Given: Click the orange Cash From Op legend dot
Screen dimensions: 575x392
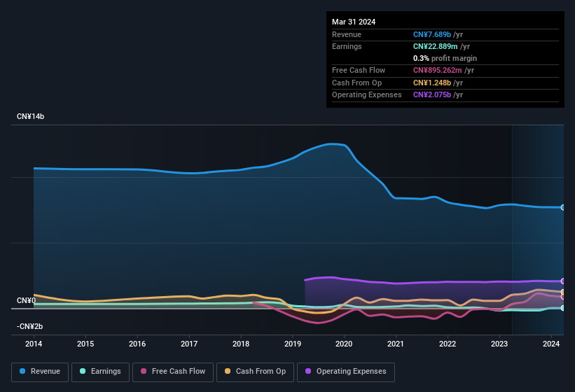Looking at the screenshot, I should [228, 371].
